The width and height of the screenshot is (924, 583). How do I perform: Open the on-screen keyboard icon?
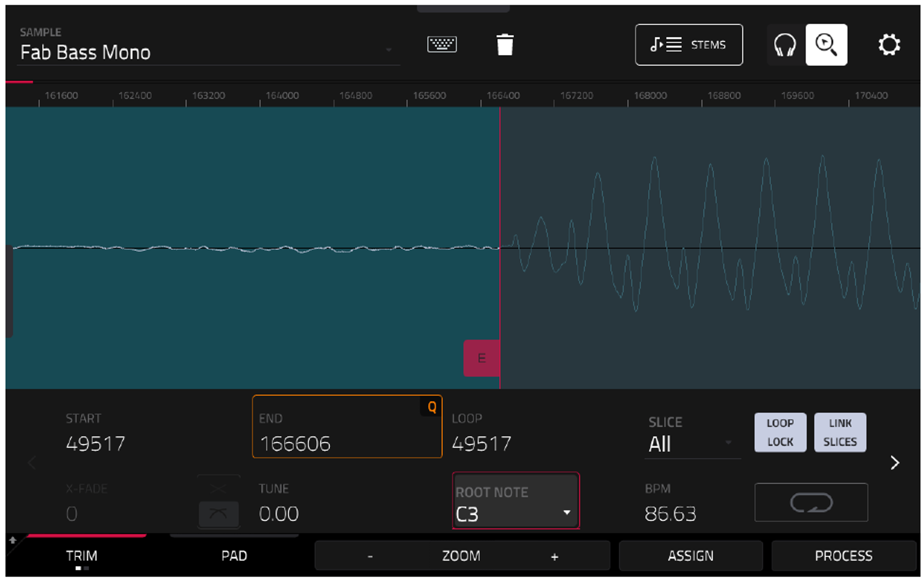click(x=441, y=44)
